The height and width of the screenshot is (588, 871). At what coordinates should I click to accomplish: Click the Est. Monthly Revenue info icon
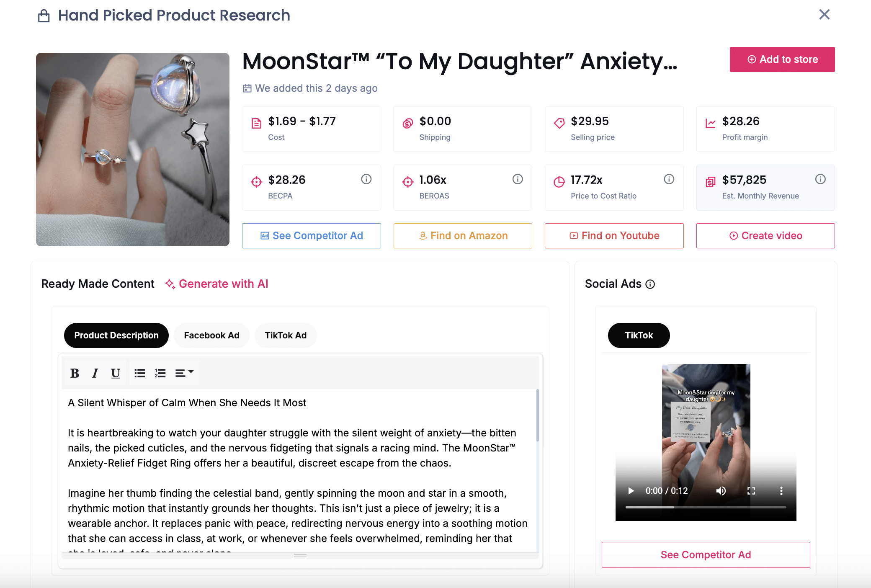(x=820, y=179)
